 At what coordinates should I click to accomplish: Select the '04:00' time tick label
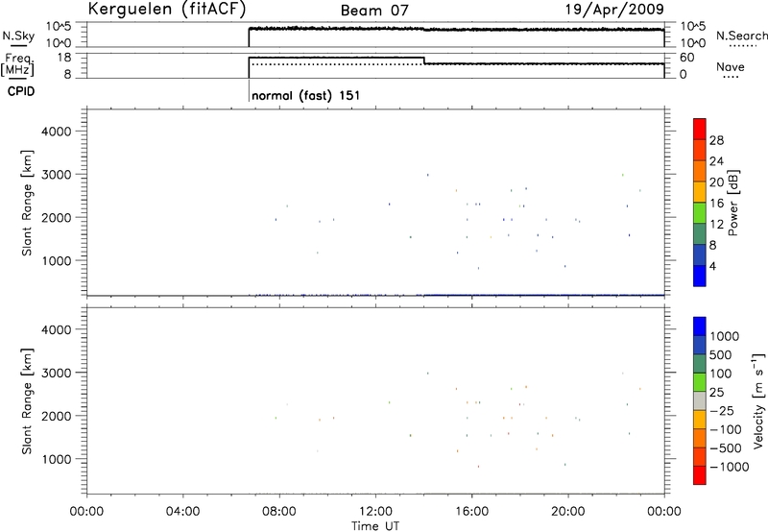182,512
